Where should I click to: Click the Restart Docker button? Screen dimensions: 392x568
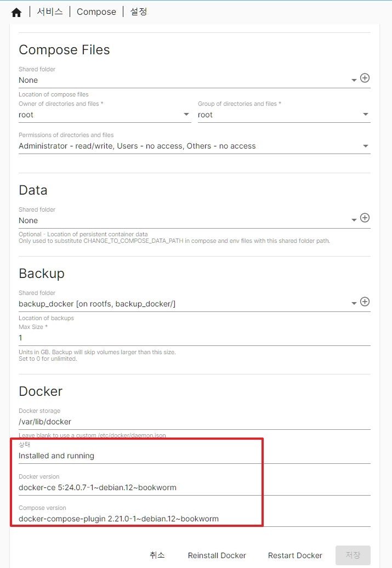pyautogui.click(x=295, y=555)
